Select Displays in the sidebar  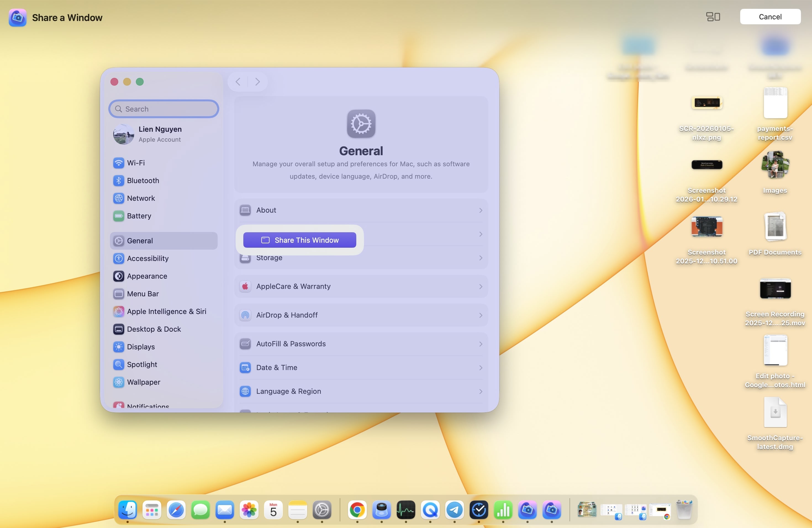click(164, 347)
